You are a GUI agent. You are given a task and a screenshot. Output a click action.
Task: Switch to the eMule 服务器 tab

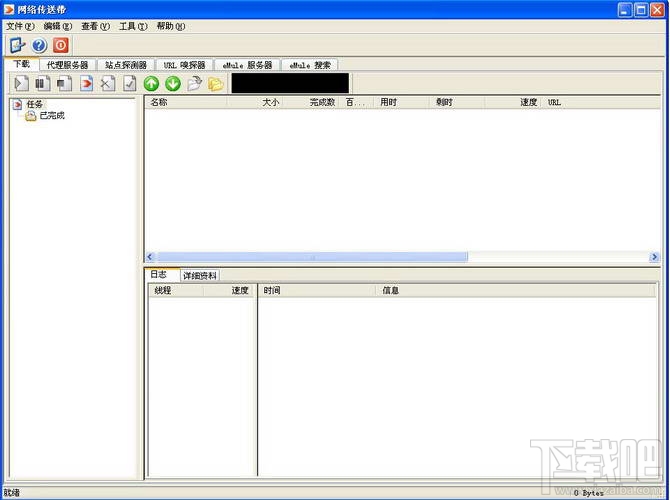coord(247,65)
